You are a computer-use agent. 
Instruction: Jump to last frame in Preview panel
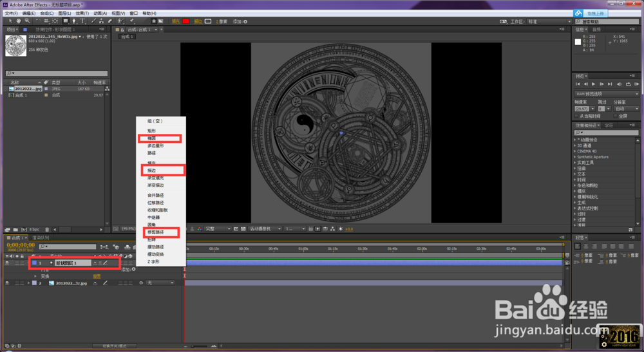[x=611, y=84]
